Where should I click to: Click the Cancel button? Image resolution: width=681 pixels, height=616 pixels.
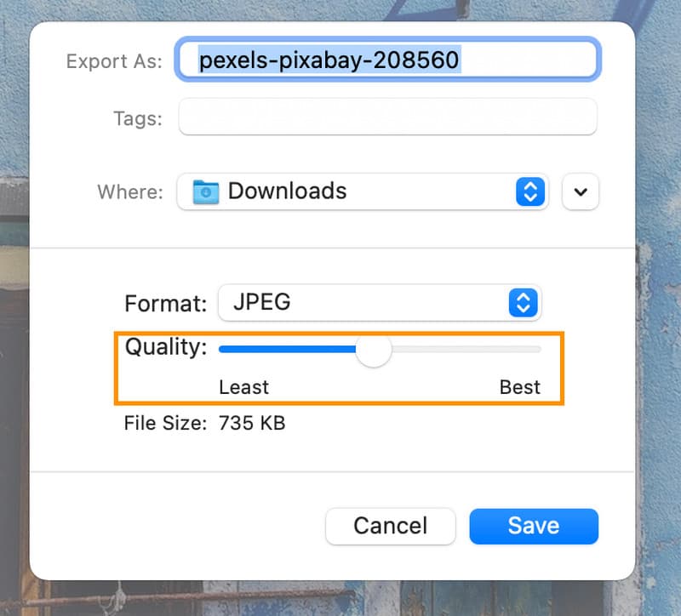coord(391,526)
